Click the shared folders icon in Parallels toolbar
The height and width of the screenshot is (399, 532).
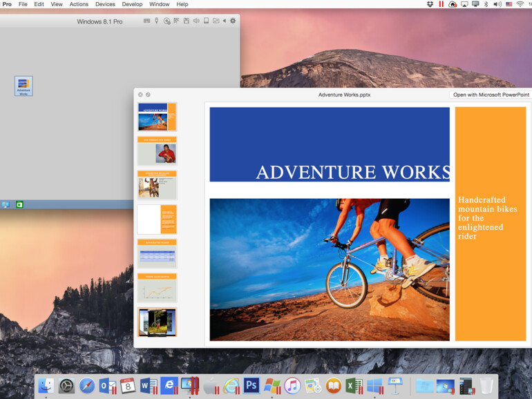(216, 21)
